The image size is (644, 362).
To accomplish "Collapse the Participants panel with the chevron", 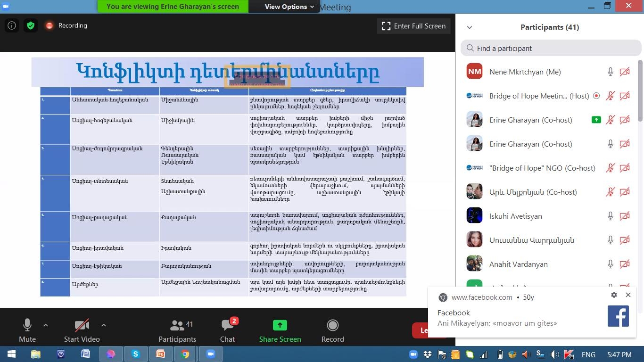I will [469, 27].
